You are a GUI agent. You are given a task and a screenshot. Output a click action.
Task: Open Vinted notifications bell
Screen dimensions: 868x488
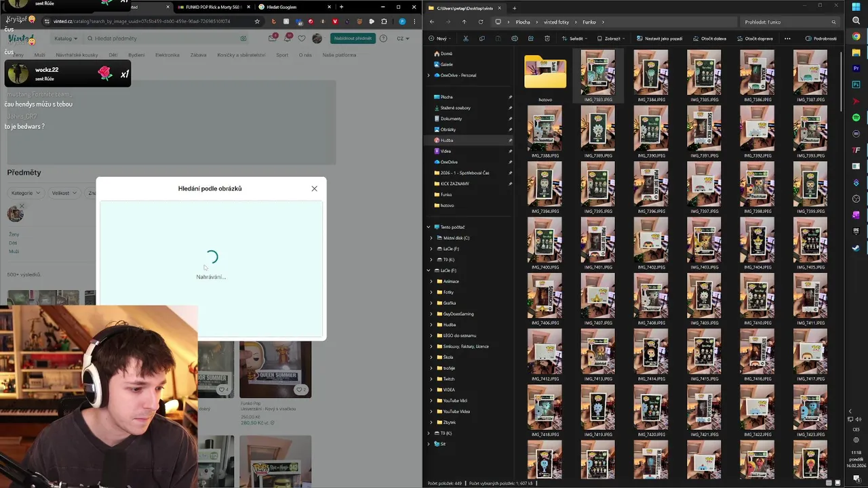pos(287,39)
